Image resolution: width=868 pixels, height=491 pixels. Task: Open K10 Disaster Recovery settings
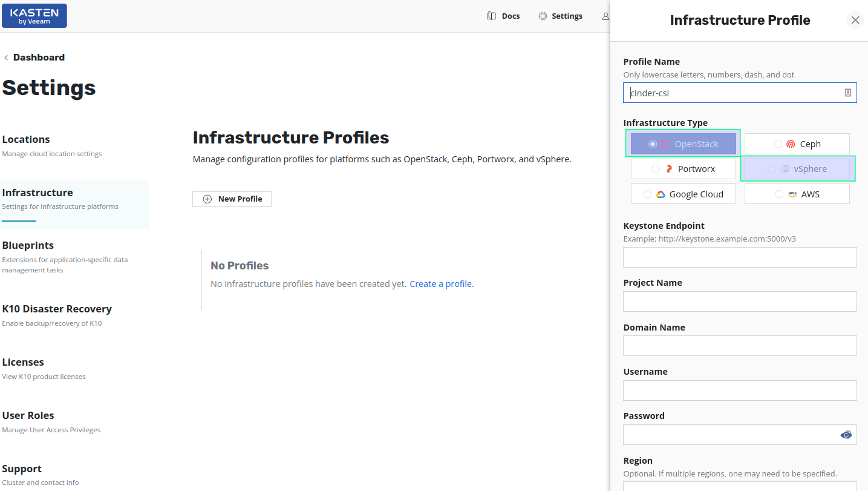pyautogui.click(x=75, y=315)
